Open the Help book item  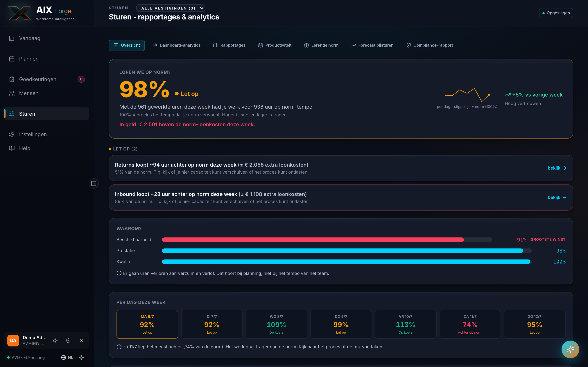pyautogui.click(x=47, y=148)
